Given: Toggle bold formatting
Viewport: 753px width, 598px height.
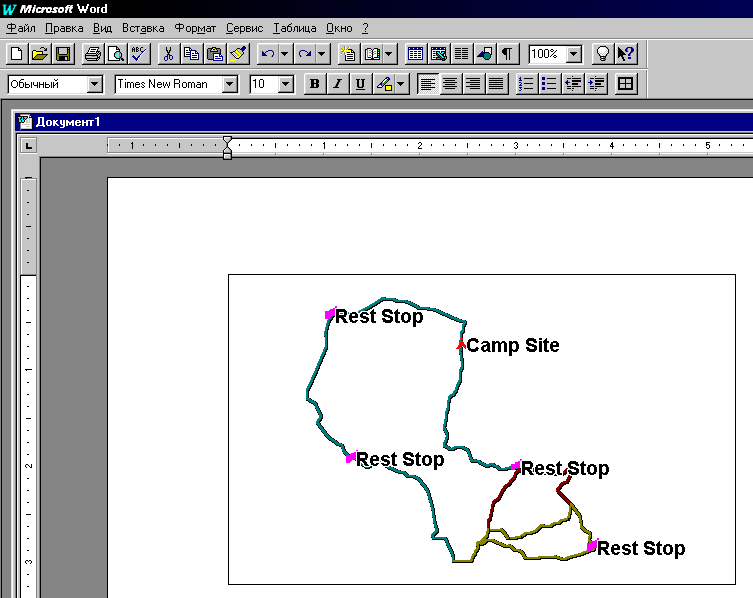Looking at the screenshot, I should point(315,84).
